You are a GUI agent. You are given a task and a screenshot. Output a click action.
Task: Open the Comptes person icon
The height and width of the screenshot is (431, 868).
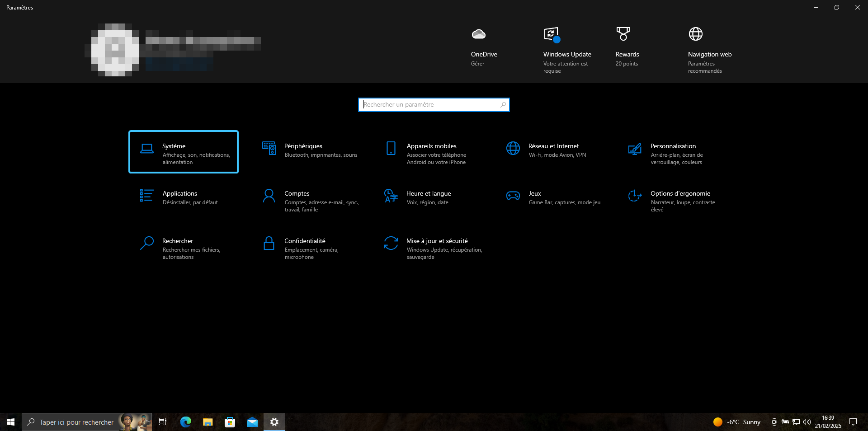point(269,196)
